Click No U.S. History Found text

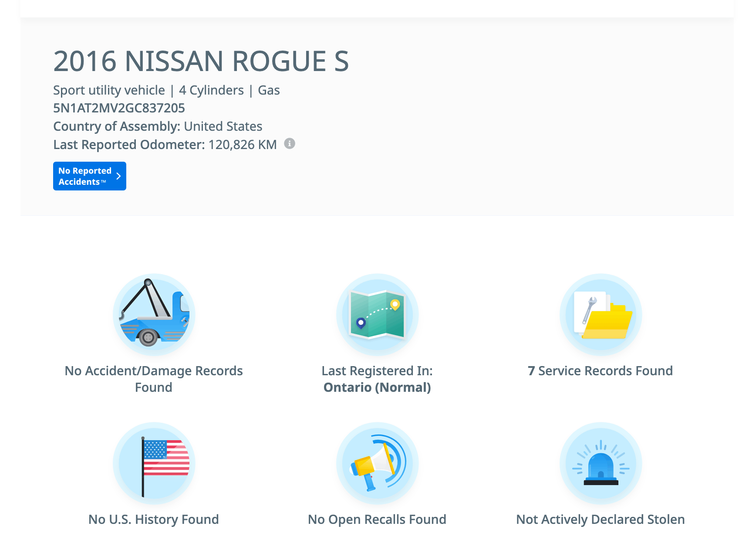tap(154, 519)
